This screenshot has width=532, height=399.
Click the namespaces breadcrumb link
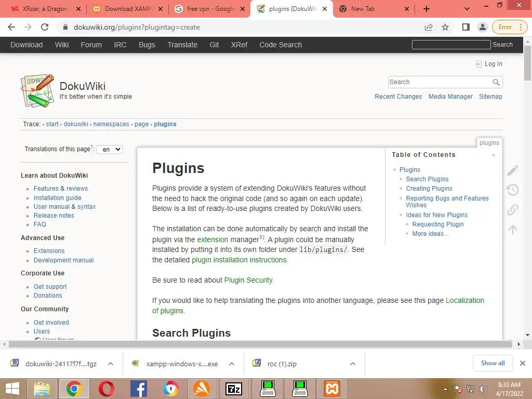point(111,124)
